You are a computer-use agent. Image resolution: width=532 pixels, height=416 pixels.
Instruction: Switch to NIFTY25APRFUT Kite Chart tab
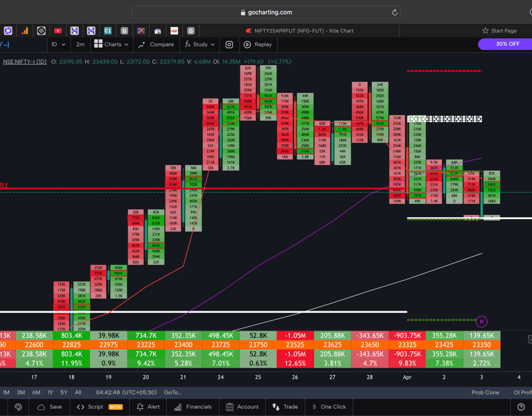pos(299,31)
